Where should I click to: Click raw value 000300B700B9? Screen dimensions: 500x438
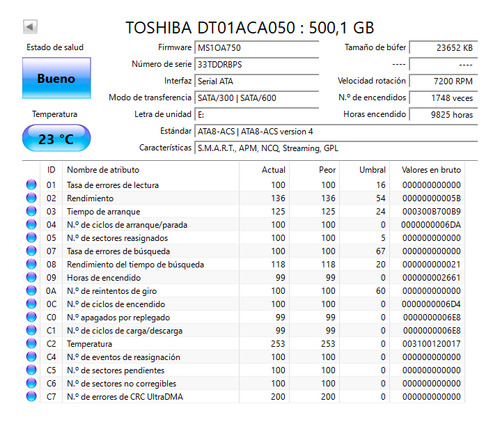coord(431,211)
